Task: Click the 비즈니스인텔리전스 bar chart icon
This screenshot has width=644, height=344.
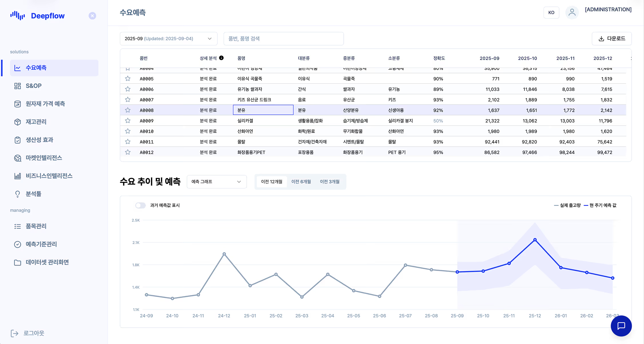Action: click(17, 176)
